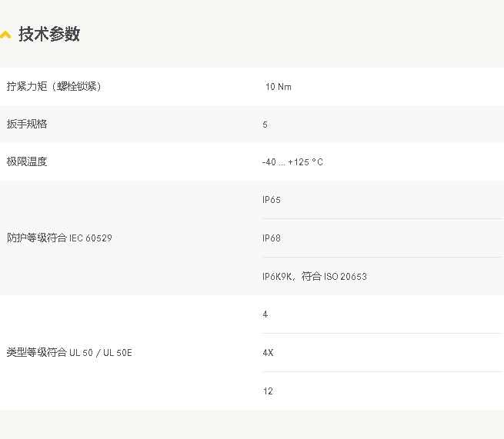This screenshot has width=504, height=439.
Task: Click the IP65 rating entry
Action: click(272, 200)
